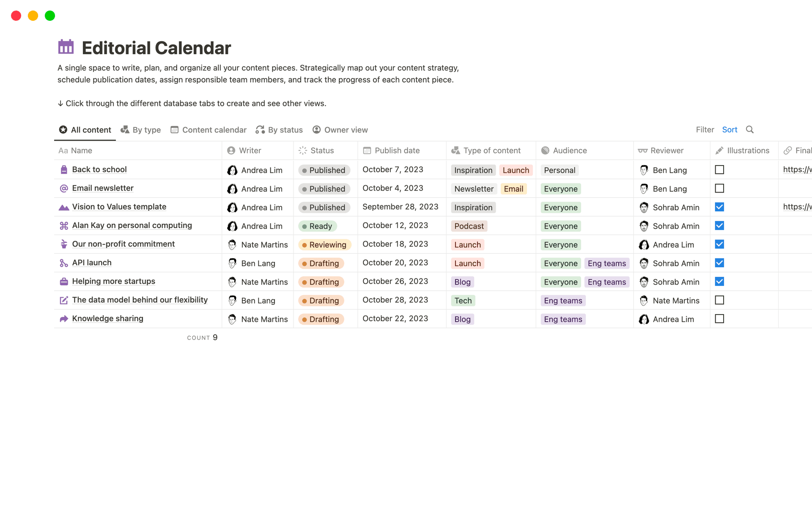Click the mountain icon beside Vision to Values

(x=64, y=207)
